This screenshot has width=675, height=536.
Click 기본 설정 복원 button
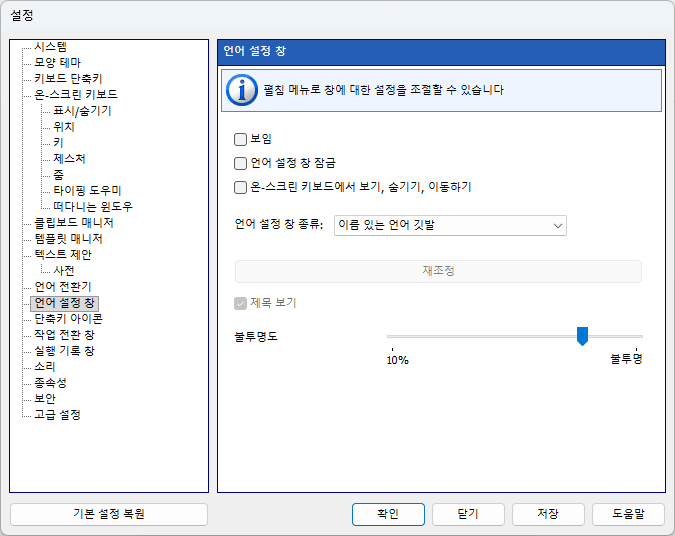point(109,514)
